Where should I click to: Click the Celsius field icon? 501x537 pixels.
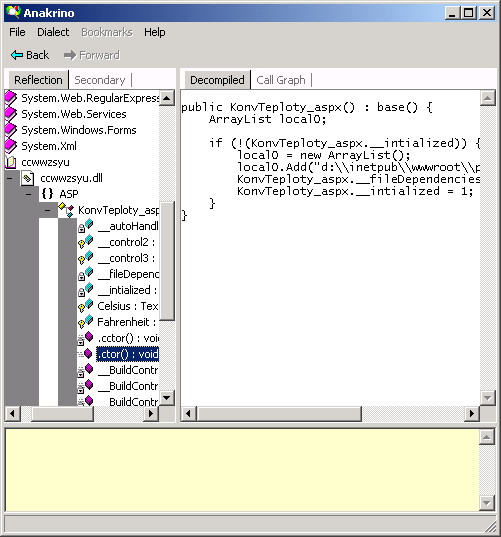point(85,306)
